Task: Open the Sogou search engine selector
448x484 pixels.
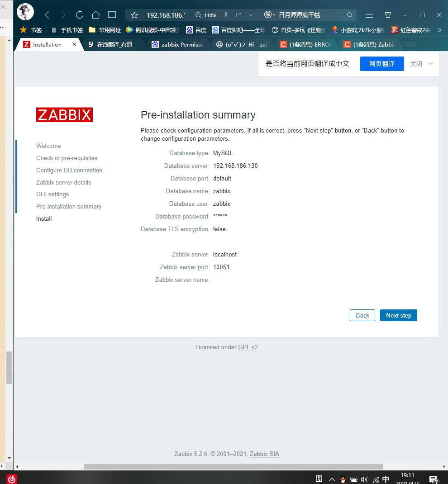Action: click(x=270, y=15)
